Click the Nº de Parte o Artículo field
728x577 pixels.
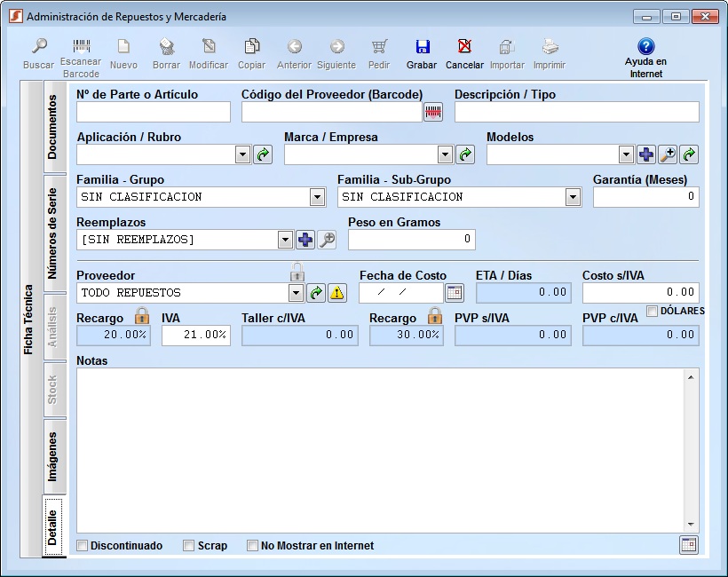154,113
